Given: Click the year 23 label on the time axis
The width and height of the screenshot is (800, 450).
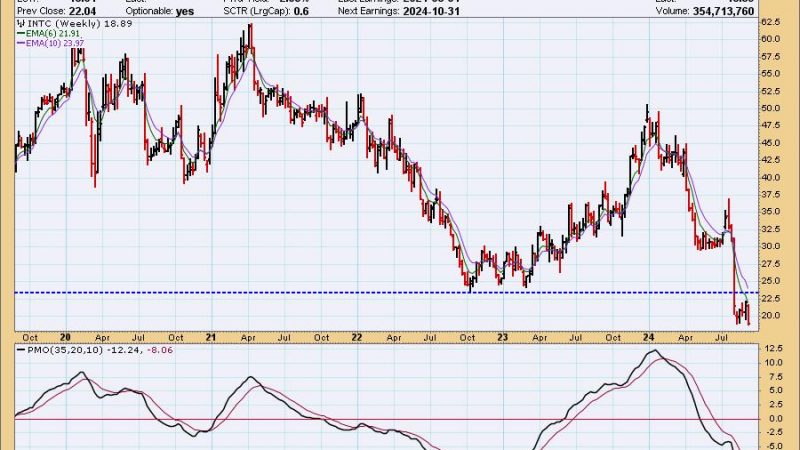Looking at the screenshot, I should [503, 337].
